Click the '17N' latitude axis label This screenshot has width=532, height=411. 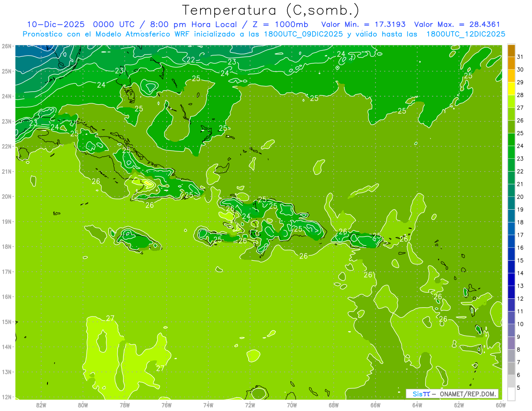click(x=7, y=272)
